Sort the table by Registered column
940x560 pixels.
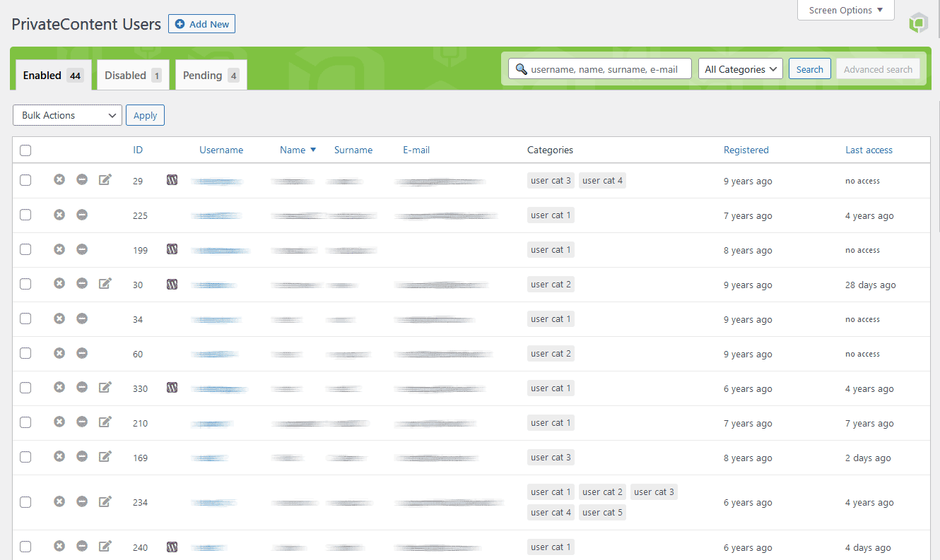point(746,150)
